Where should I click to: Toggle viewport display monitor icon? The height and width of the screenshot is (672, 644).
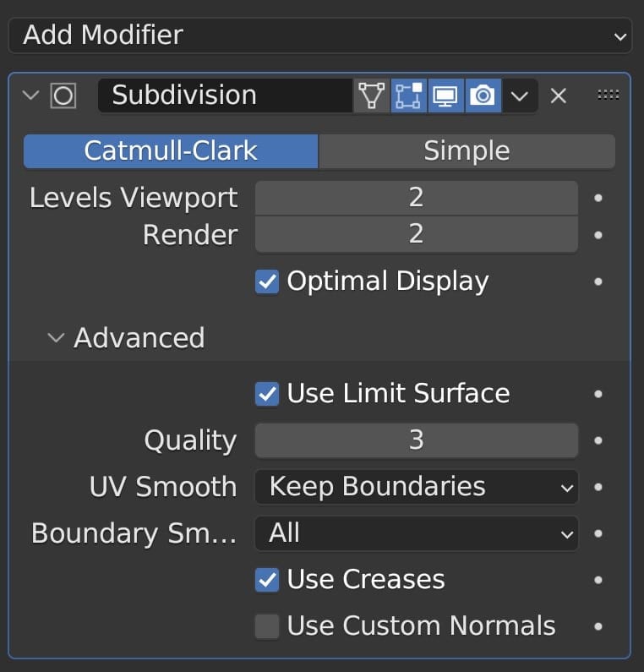445,96
